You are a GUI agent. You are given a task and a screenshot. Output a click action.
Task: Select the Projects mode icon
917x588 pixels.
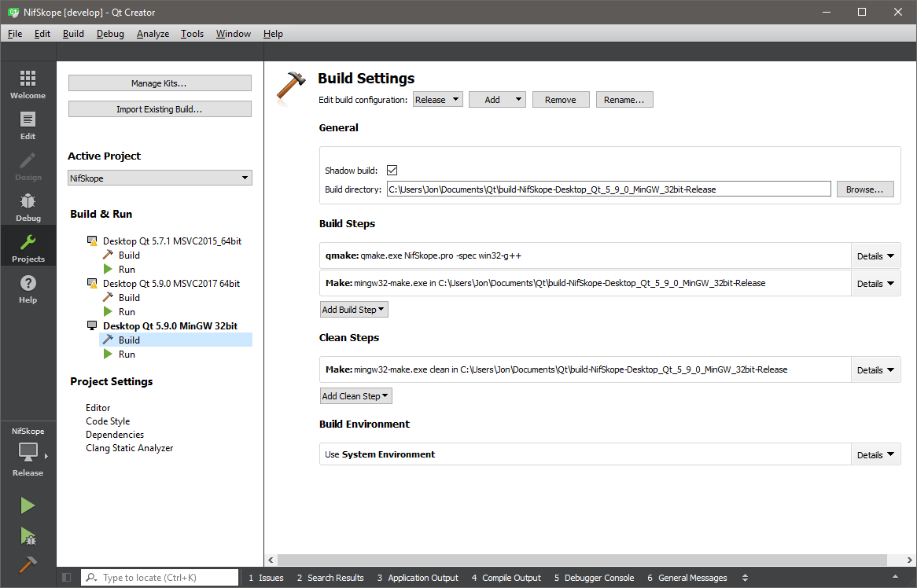28,246
